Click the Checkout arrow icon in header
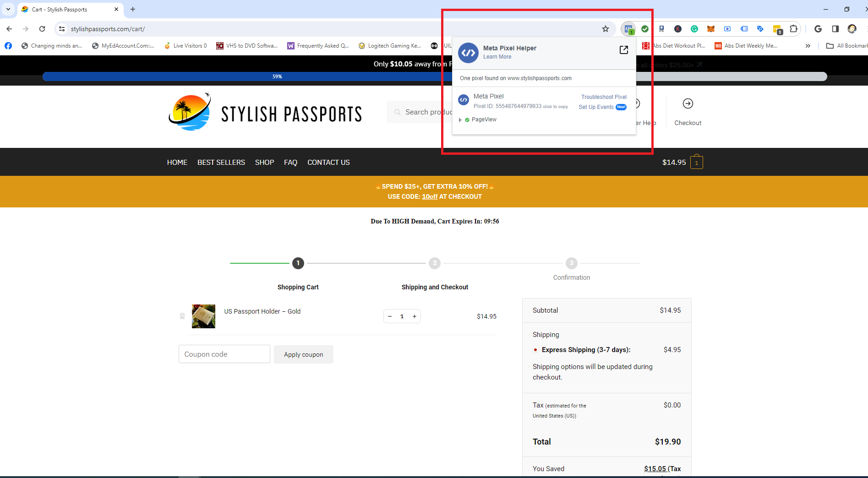Screen dimensions: 868x478 (688, 103)
